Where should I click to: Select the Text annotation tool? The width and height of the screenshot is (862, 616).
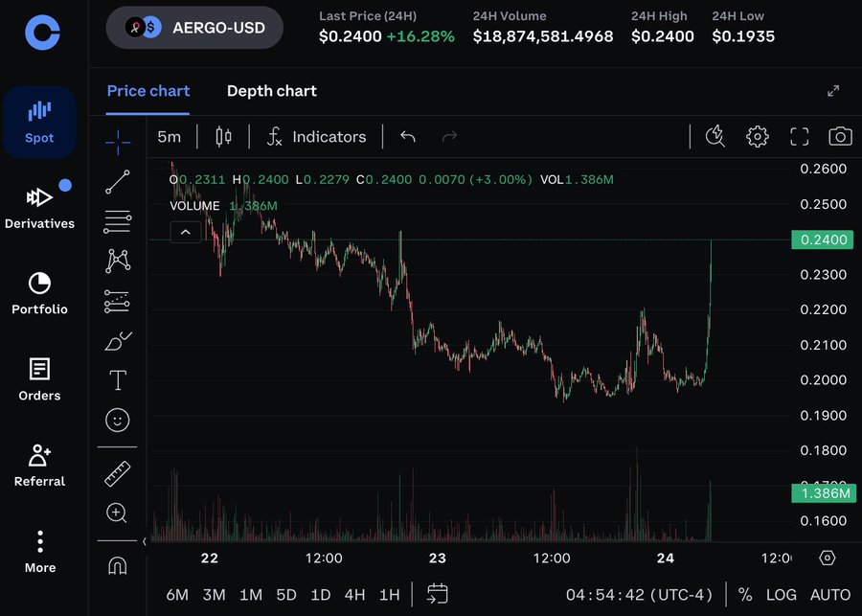pyautogui.click(x=118, y=380)
